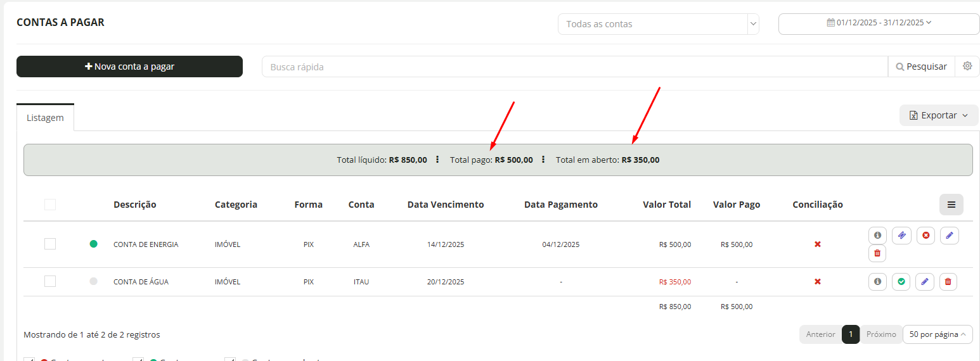The width and height of the screenshot is (980, 361).
Task: Sort by Conta column header
Action: pyautogui.click(x=361, y=205)
